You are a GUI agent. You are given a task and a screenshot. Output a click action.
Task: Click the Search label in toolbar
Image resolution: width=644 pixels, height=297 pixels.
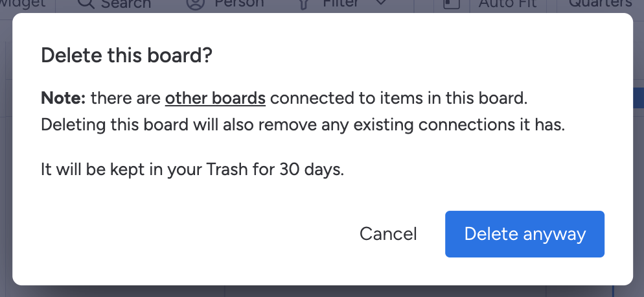click(126, 5)
